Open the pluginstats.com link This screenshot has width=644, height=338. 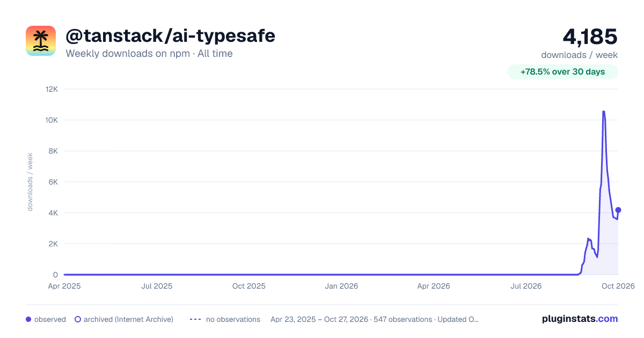[580, 319]
